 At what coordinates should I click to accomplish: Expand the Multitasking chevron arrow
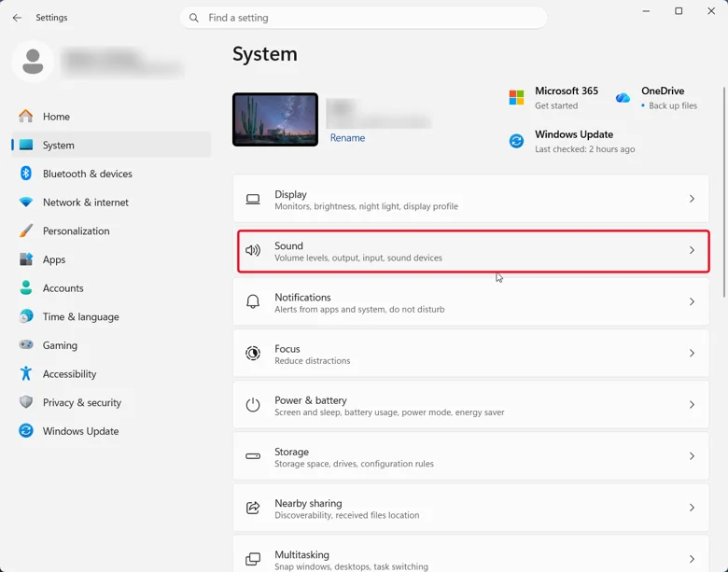click(x=692, y=559)
